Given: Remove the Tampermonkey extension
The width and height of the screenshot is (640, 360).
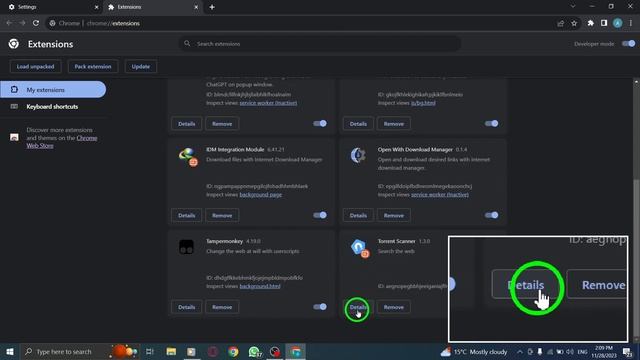Looking at the screenshot, I should (222, 307).
